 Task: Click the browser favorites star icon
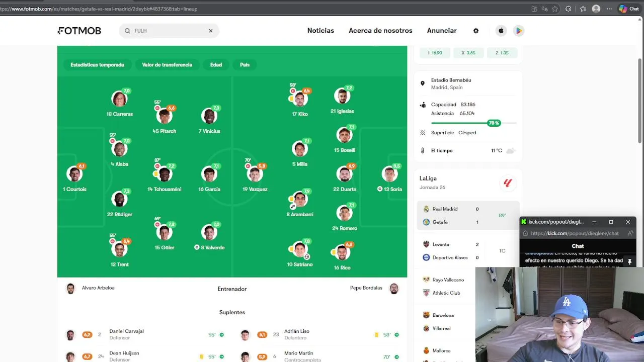tap(555, 9)
